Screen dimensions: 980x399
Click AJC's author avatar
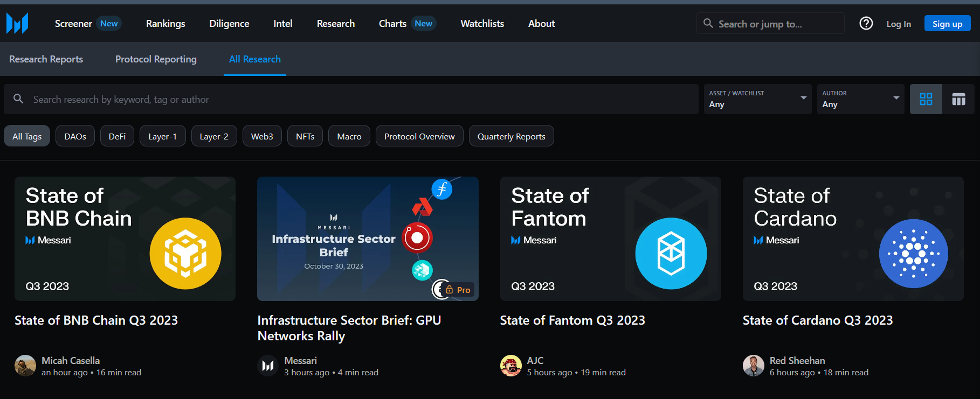pos(510,366)
